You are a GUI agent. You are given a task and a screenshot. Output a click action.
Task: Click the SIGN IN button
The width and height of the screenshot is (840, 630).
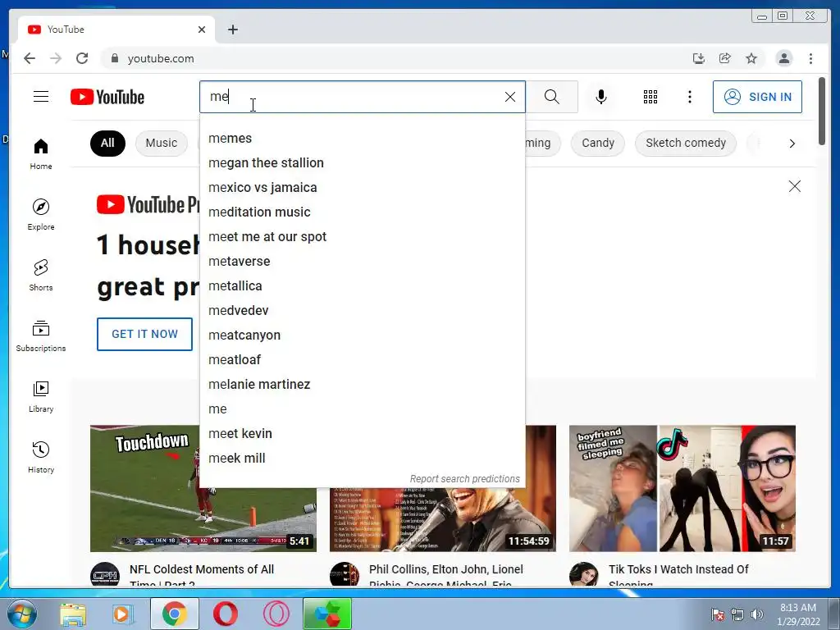pos(757,97)
